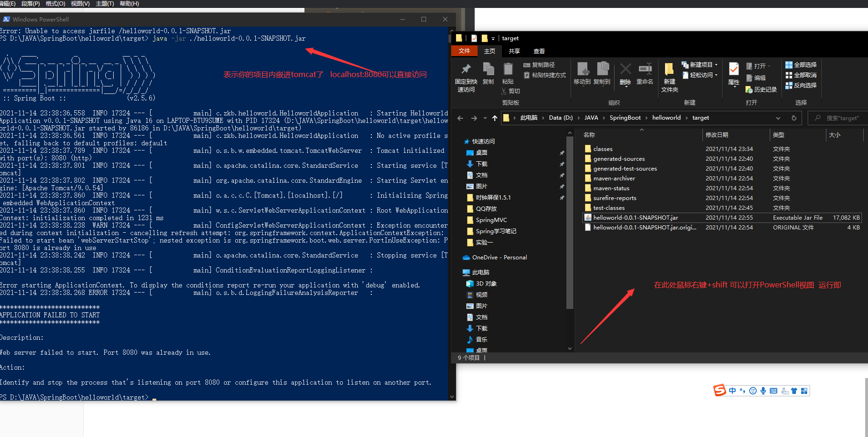This screenshot has width=868, height=437.
Task: Click SpringBoot in the address breadcrumb
Action: click(x=625, y=118)
